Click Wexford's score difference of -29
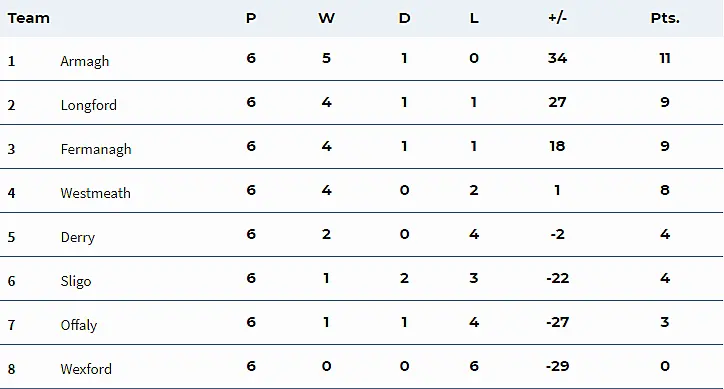Screen dimensions: 724x389 tap(557, 366)
